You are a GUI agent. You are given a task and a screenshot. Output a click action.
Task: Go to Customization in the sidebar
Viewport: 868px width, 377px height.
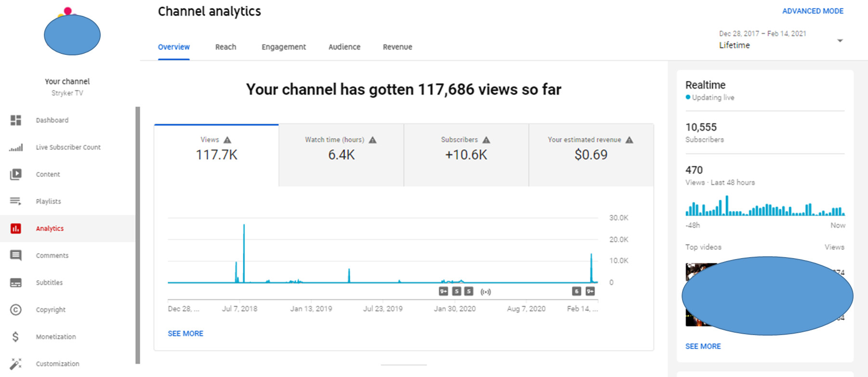point(57,364)
